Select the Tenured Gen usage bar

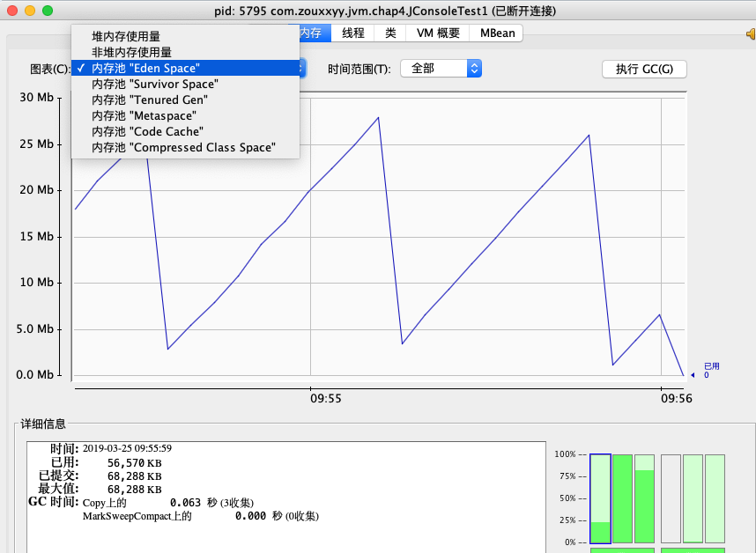(x=644, y=498)
